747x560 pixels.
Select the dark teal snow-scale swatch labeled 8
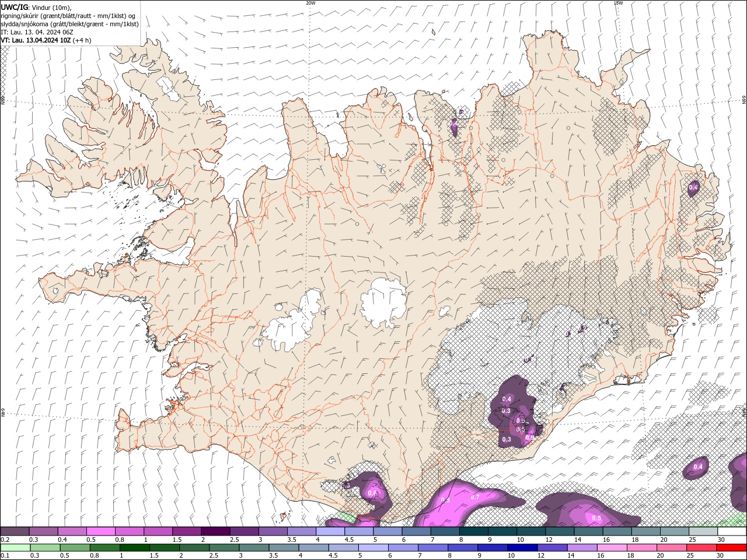click(x=473, y=531)
